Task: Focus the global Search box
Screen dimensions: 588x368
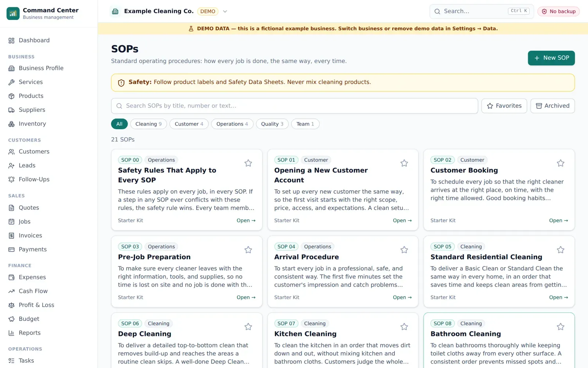Action: [x=481, y=11]
